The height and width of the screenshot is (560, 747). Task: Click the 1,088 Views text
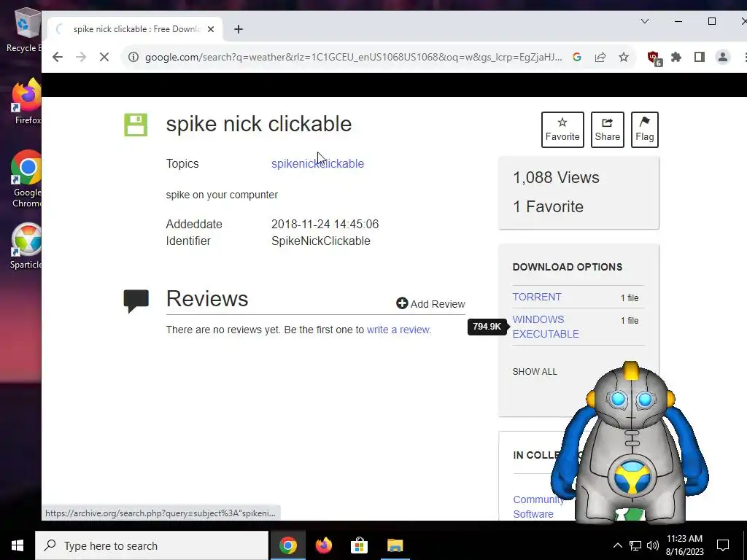pos(556,177)
